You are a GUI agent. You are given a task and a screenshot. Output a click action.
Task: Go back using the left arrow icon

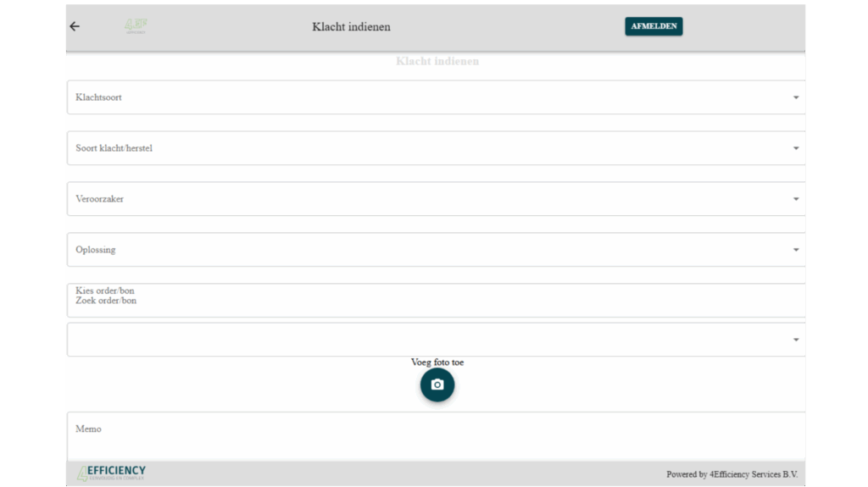pos(75,26)
